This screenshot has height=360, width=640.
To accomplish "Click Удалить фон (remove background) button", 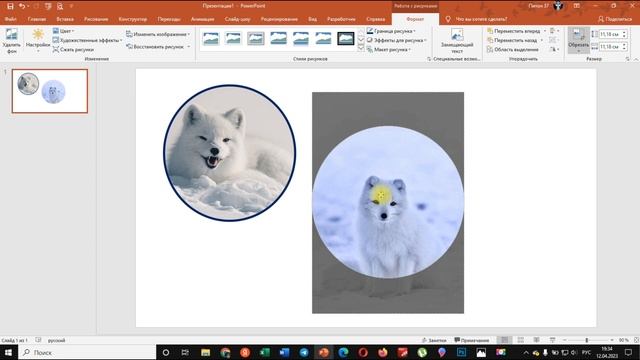I will pyautogui.click(x=11, y=41).
